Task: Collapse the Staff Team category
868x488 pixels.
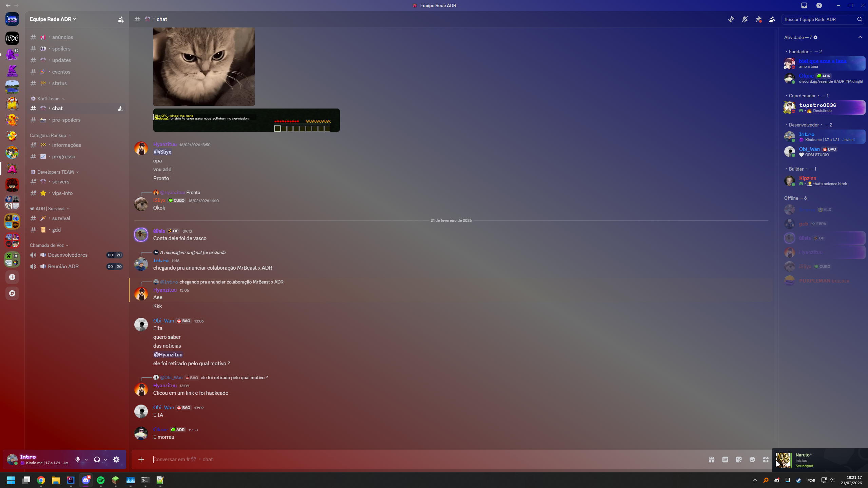Action: click(48, 98)
